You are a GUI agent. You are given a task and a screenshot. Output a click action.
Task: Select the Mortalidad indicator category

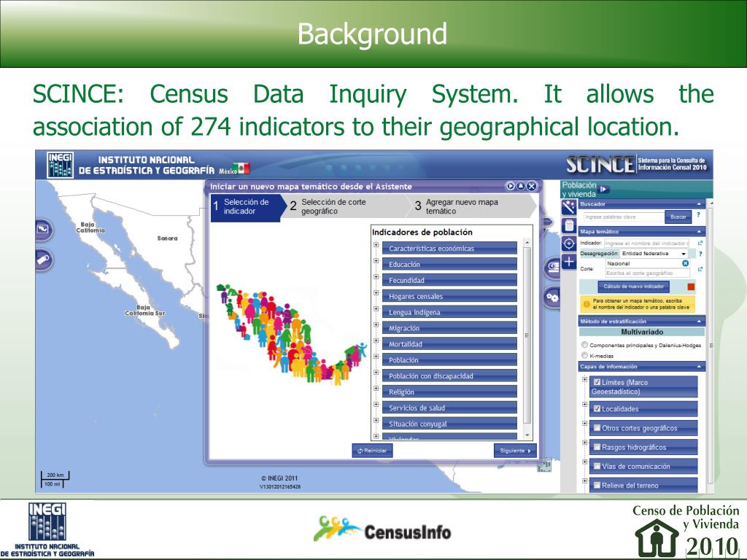[449, 344]
